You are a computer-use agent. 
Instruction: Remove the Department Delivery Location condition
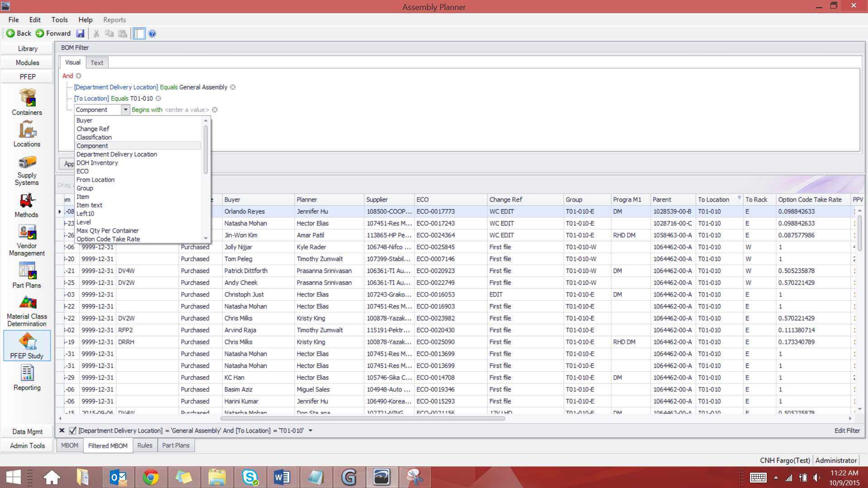pos(233,87)
